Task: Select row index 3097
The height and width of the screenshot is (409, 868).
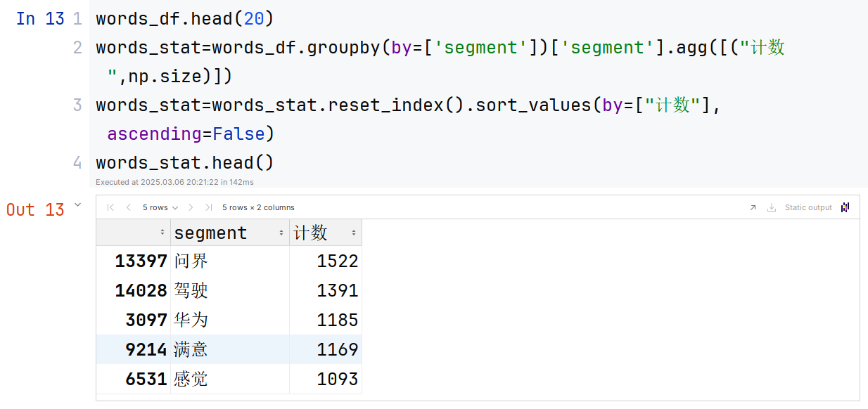Action: point(133,320)
